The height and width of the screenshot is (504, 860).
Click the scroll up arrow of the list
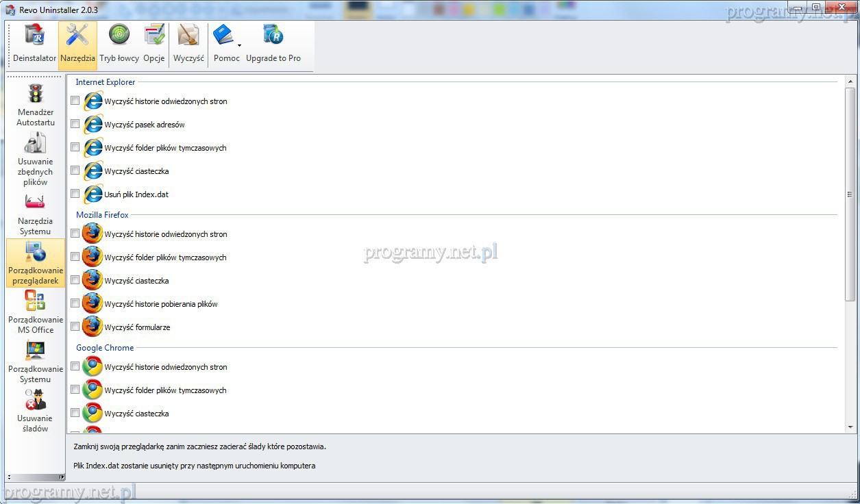(850, 81)
